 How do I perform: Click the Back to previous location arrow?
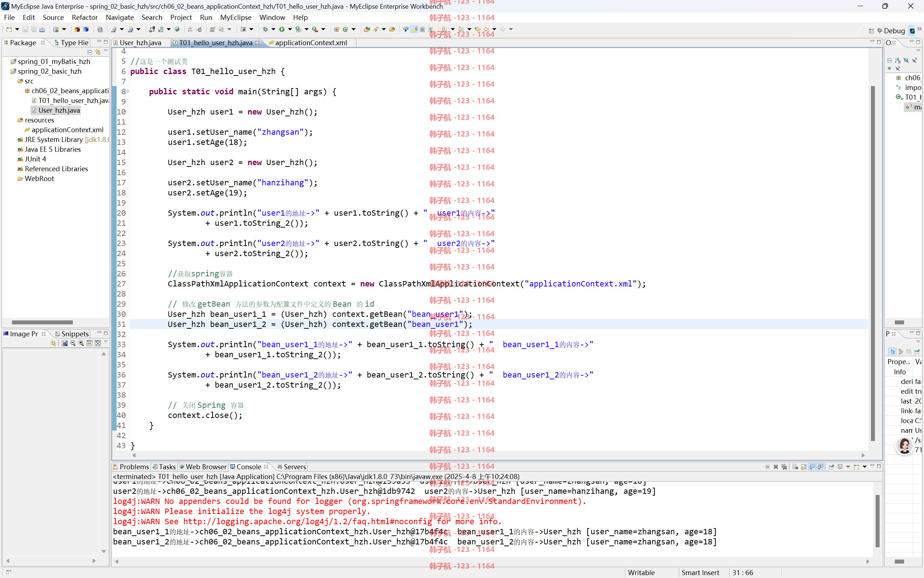[x=487, y=29]
